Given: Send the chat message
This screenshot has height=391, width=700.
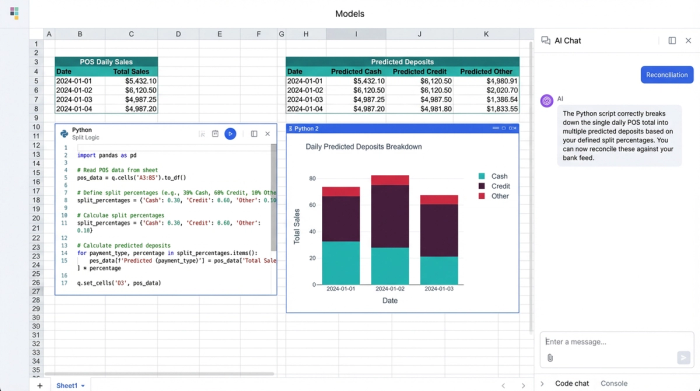Looking at the screenshot, I should (x=683, y=357).
